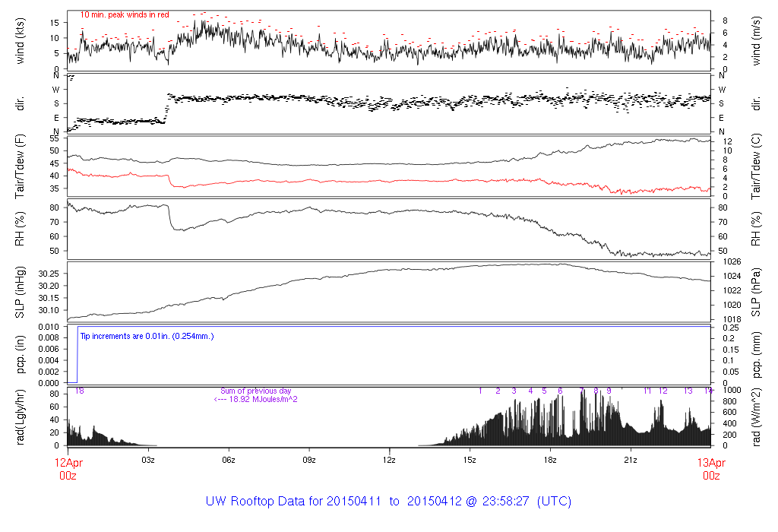Screen dimensions: 778x532
Task: Select the '0.25' mm precipitation tick
Action: (731, 328)
